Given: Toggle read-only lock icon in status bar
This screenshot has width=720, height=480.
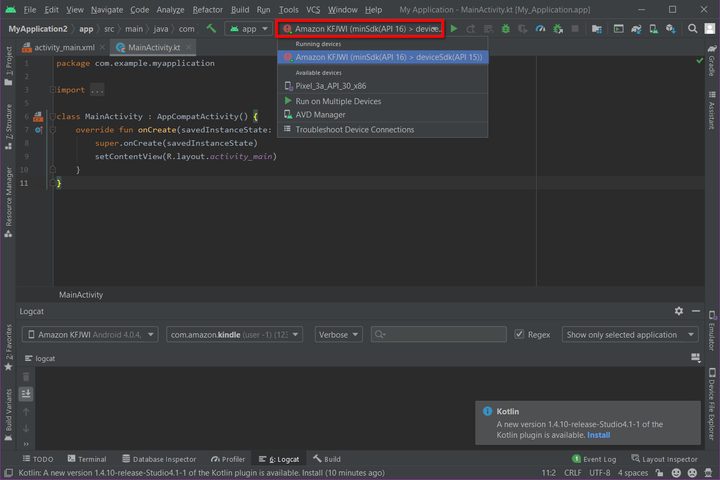Looking at the screenshot, I should tap(659, 473).
